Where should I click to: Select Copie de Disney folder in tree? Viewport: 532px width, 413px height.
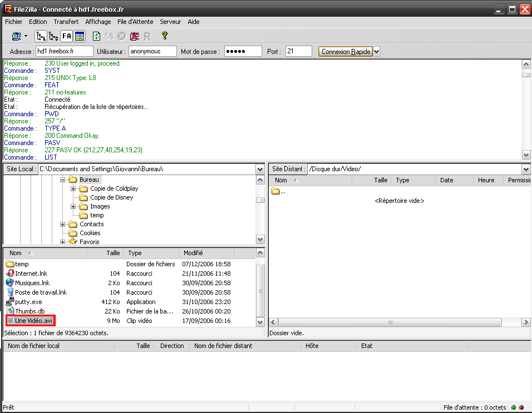(111, 197)
